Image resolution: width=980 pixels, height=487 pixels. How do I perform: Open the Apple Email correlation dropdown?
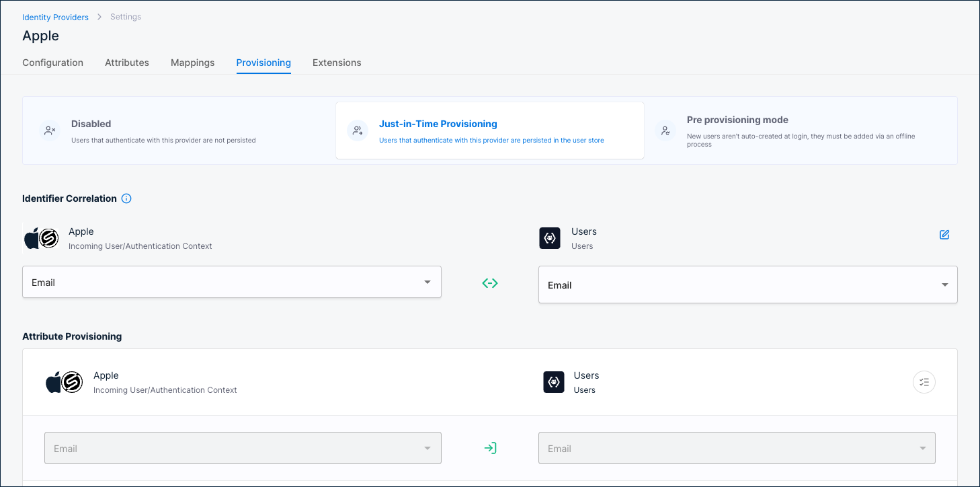tap(231, 282)
